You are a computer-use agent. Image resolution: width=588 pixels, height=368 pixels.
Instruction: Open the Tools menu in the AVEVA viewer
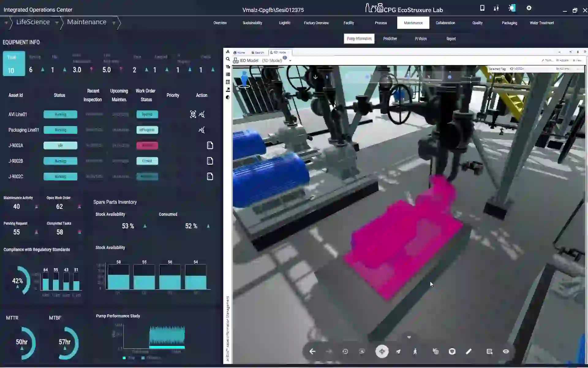[x=547, y=60]
